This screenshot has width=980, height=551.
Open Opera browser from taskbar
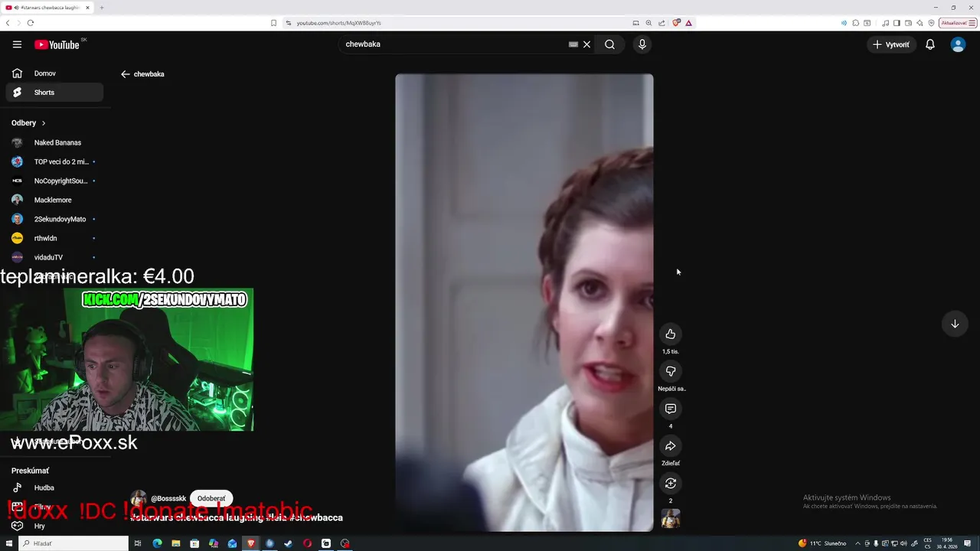(x=307, y=543)
